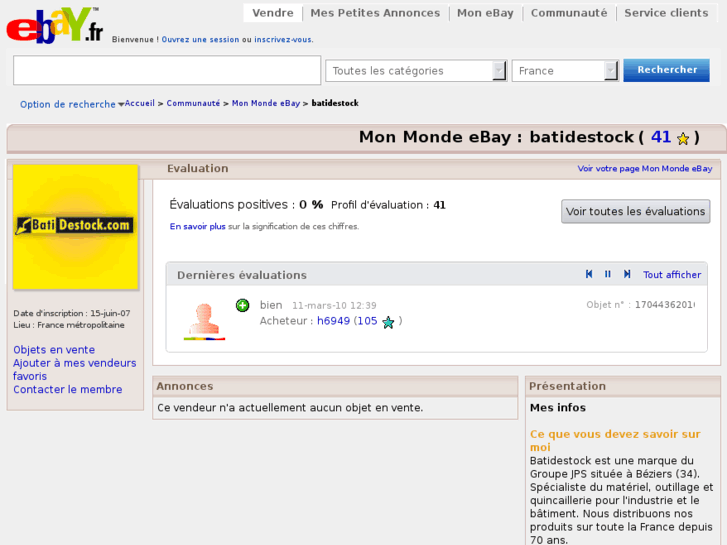Click the buyer avatar silhouette icon
Screen dimensions: 727x545
click(204, 321)
